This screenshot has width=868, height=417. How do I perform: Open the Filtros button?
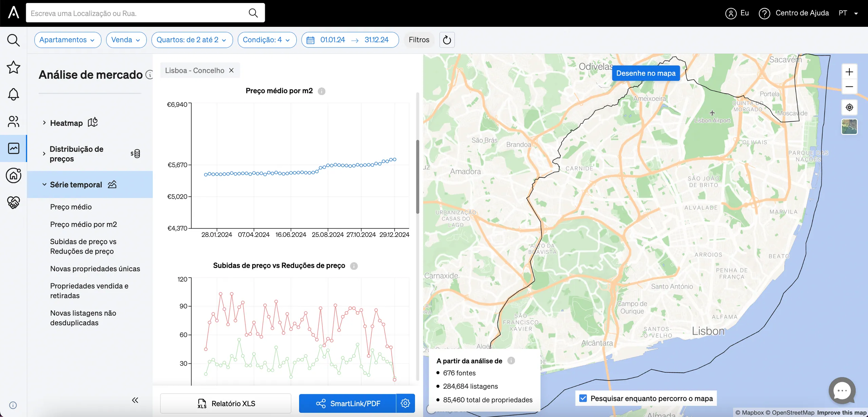coord(419,40)
